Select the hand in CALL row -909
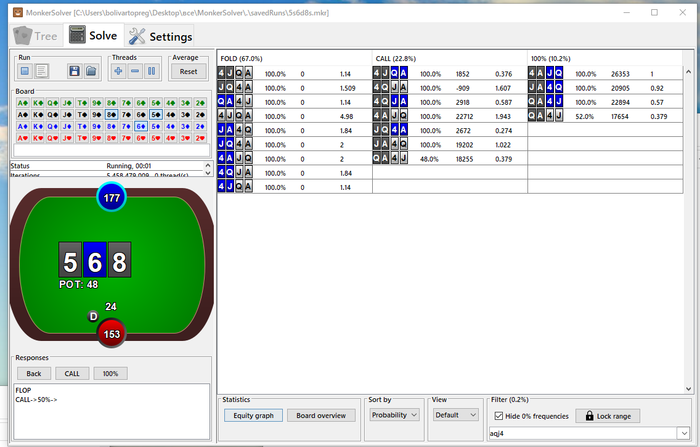Viewport: 700px width, 447px height. coord(390,88)
